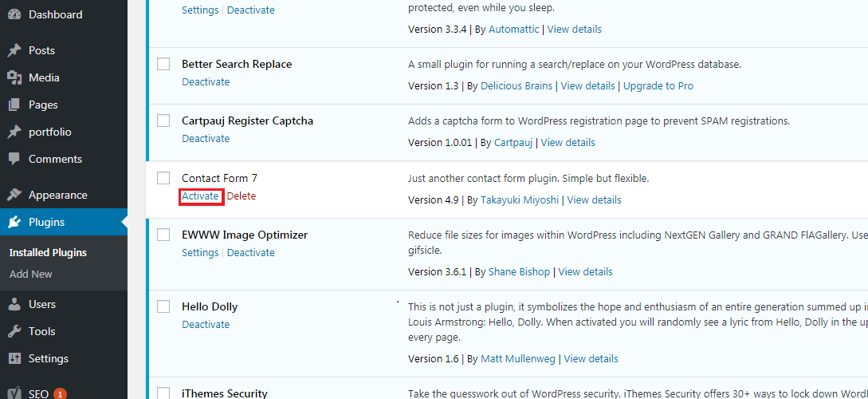The width and height of the screenshot is (868, 399).
Task: Check the Hello Dolly checkbox
Action: (x=163, y=306)
